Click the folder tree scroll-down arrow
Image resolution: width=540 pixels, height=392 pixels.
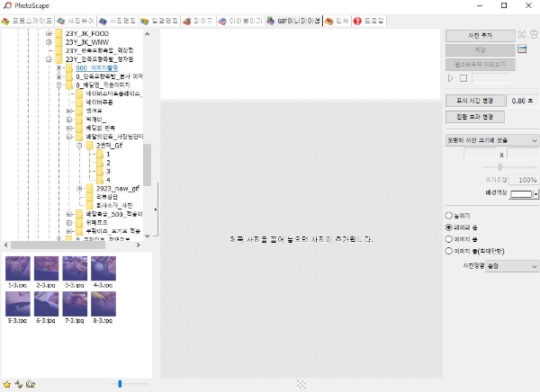148,236
